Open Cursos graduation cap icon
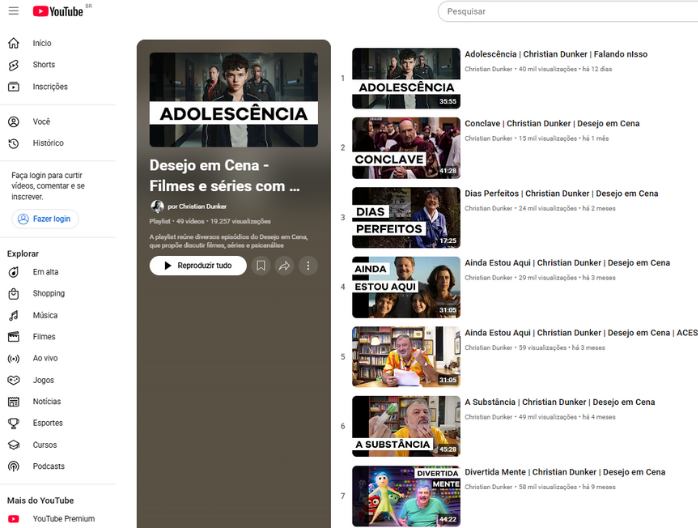The width and height of the screenshot is (698, 528). [14, 445]
